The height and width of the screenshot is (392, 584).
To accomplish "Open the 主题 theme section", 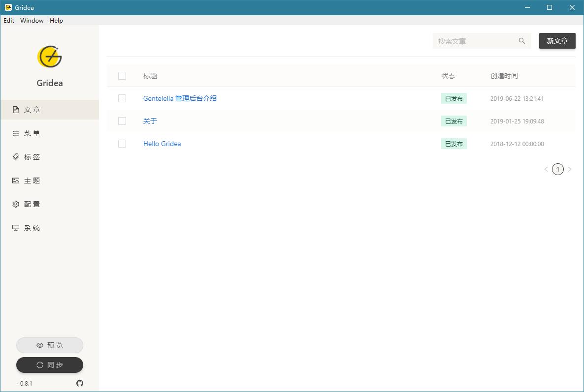I will click(50, 181).
